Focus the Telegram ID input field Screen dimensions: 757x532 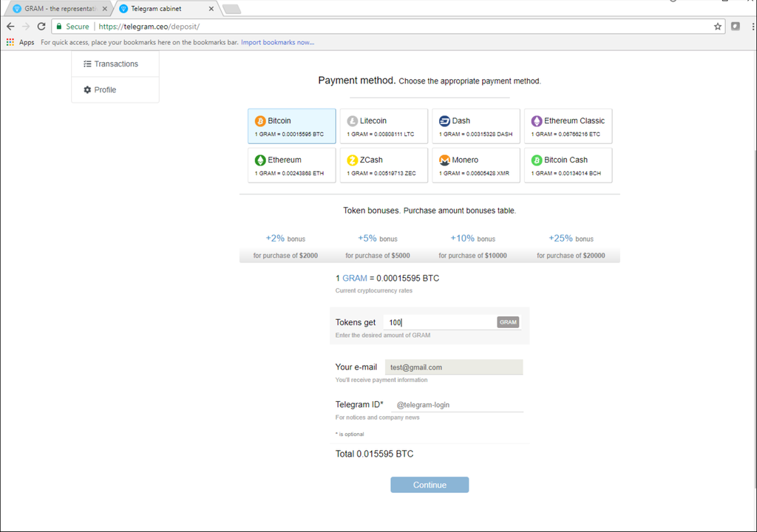click(456, 405)
